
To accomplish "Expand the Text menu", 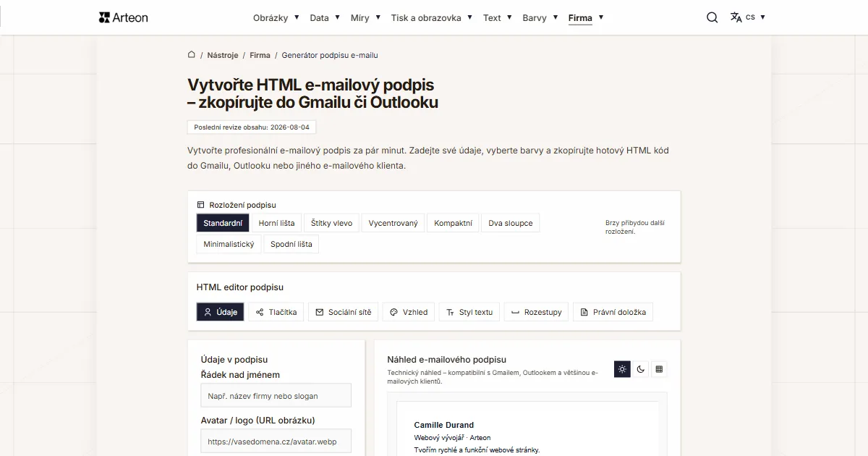I will point(498,18).
